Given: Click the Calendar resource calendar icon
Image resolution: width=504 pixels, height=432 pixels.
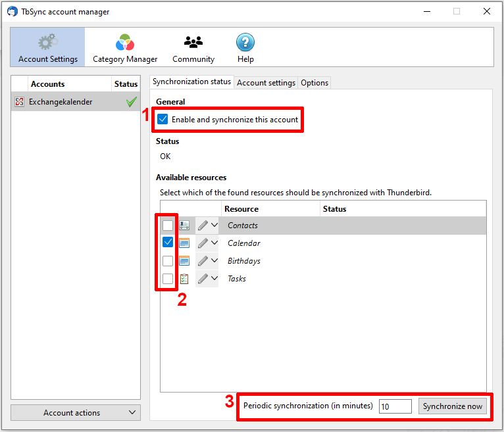Looking at the screenshot, I should pos(184,243).
